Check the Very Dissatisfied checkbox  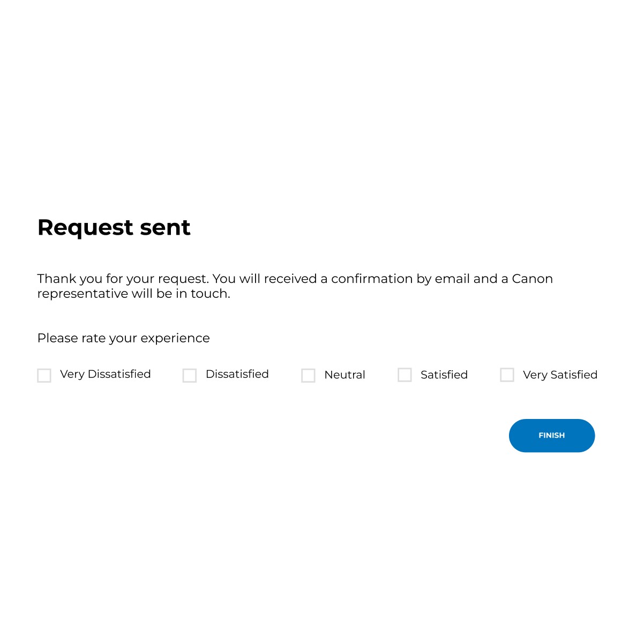44,376
